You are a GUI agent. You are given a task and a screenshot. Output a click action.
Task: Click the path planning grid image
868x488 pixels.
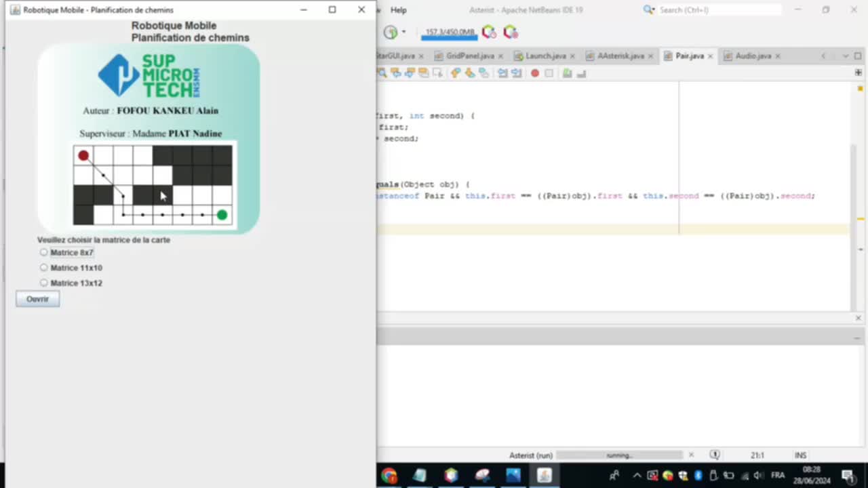(155, 185)
